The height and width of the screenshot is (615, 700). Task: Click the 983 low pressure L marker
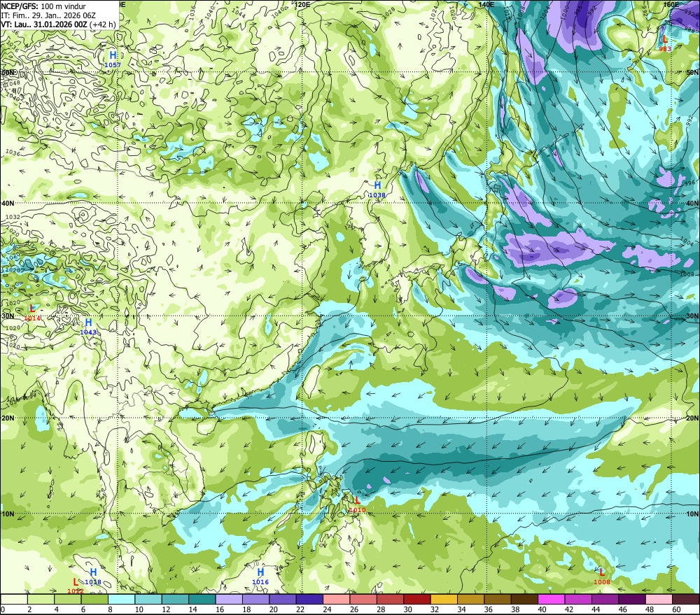tap(665, 39)
